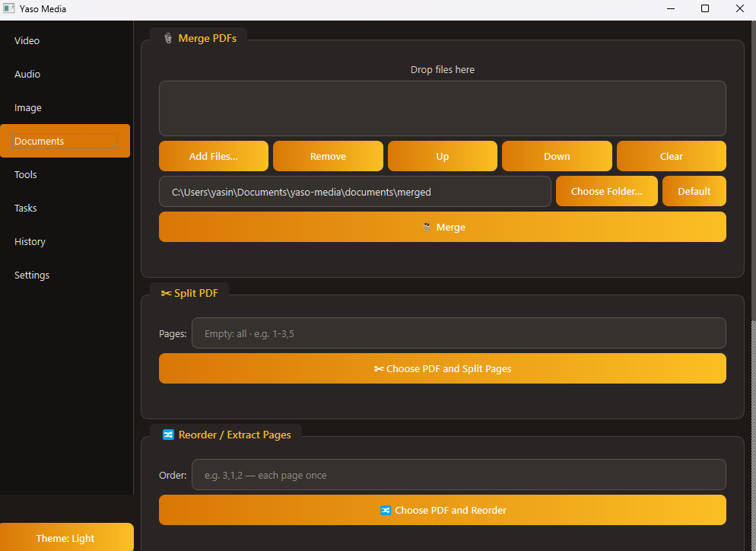756x551 pixels.
Task: Click the 'Pages:' label
Action: point(173,333)
